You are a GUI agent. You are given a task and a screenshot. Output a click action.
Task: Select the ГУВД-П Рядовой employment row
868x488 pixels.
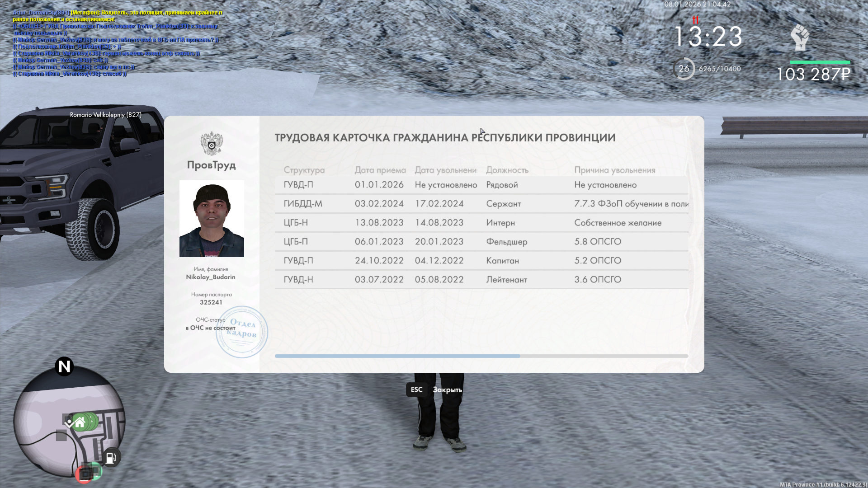tap(481, 185)
